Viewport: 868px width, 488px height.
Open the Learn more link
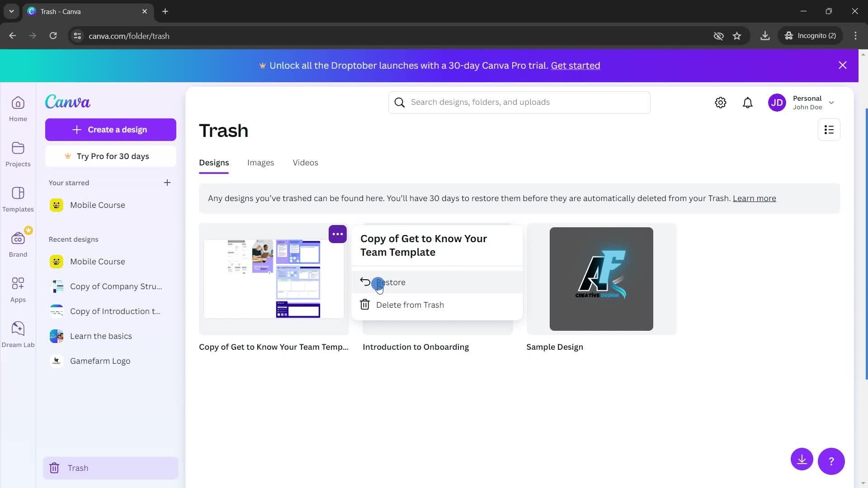tap(754, 198)
